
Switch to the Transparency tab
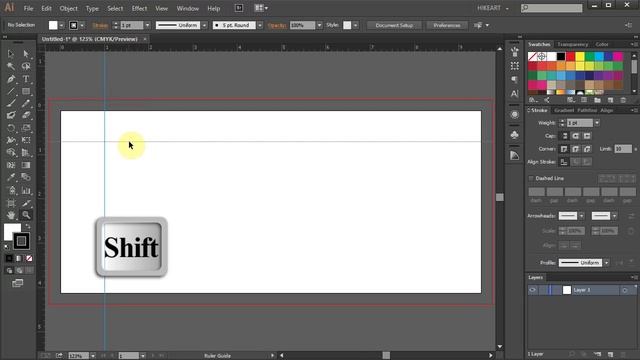[x=572, y=44]
